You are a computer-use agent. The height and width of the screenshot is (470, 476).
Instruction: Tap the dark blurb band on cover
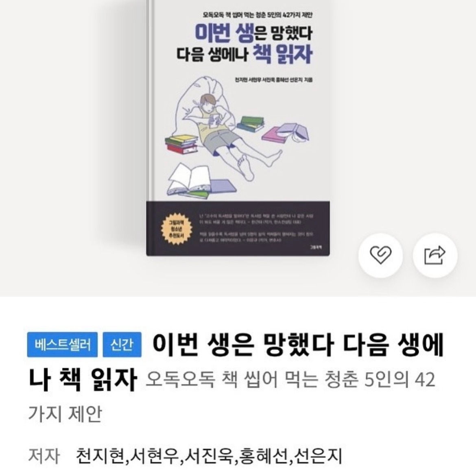click(x=238, y=228)
